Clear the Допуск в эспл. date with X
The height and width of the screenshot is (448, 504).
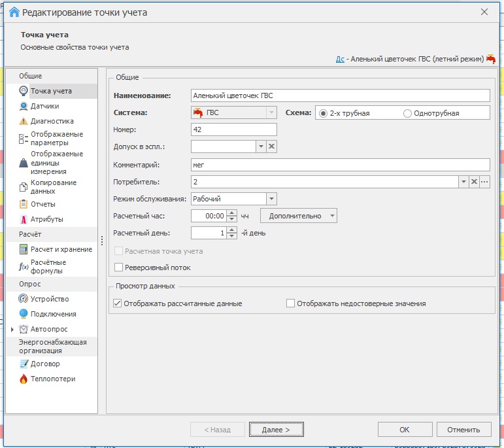coord(271,146)
